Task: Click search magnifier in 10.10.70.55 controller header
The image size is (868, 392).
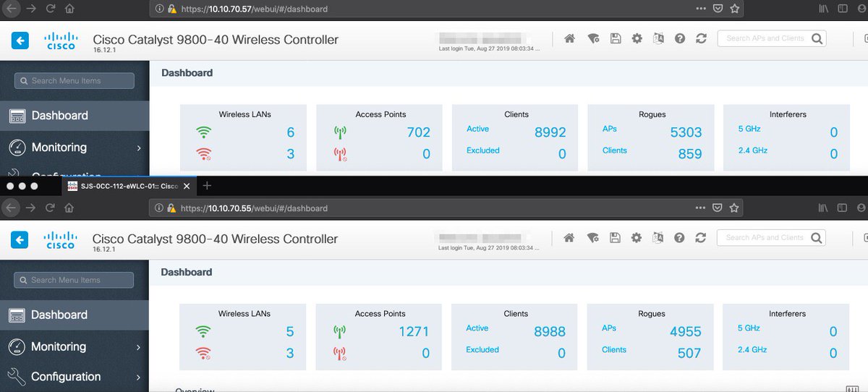Action: coord(815,238)
